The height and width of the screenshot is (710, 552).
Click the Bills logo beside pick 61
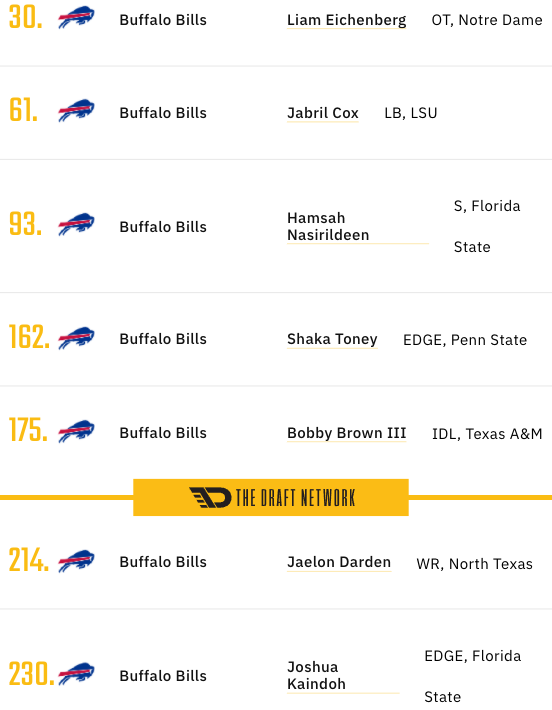click(x=76, y=110)
